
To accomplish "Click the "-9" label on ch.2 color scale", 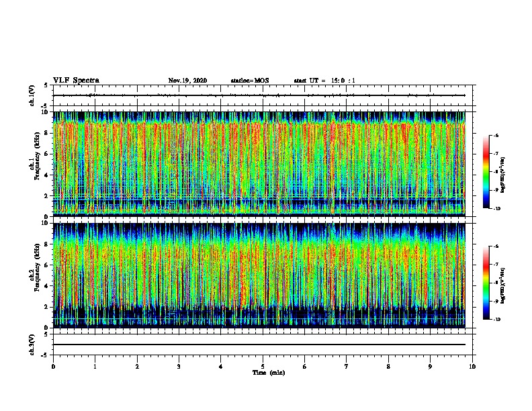I will pos(496,301).
